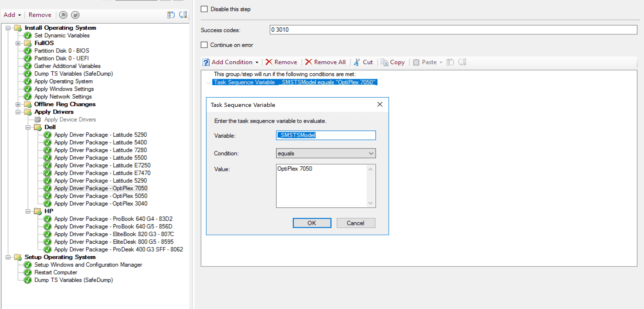This screenshot has height=309, width=644.
Task: Click the move step up arrow icon
Action: click(63, 15)
